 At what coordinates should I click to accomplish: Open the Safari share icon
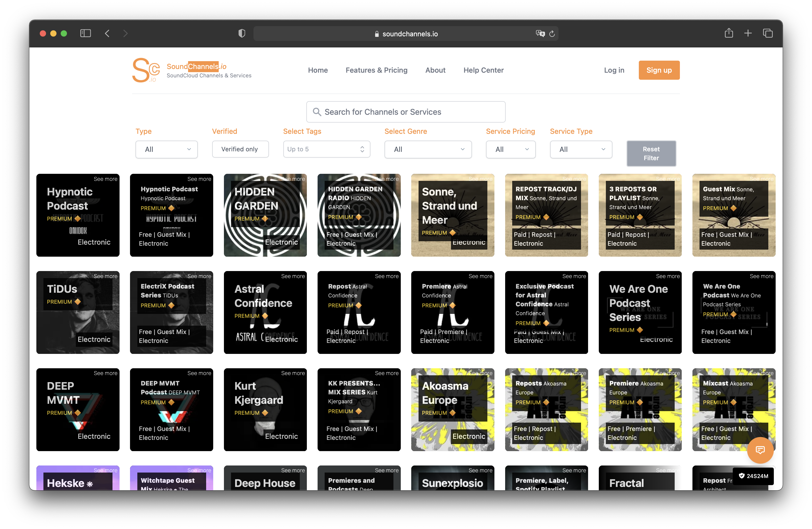click(729, 33)
